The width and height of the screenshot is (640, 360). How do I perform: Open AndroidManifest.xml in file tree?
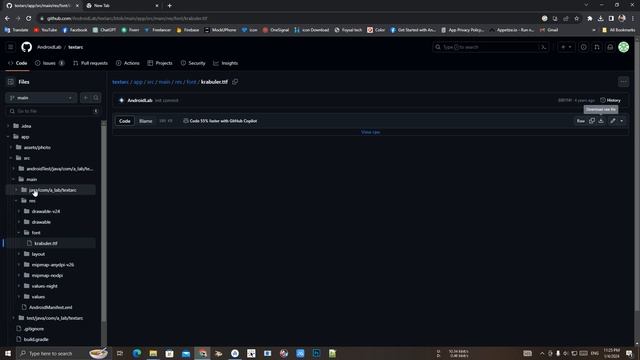(x=51, y=307)
